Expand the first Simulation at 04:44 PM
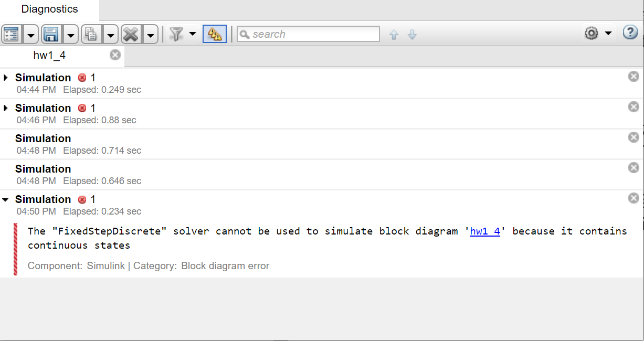Viewport: 644px width, 341px height. coord(5,77)
